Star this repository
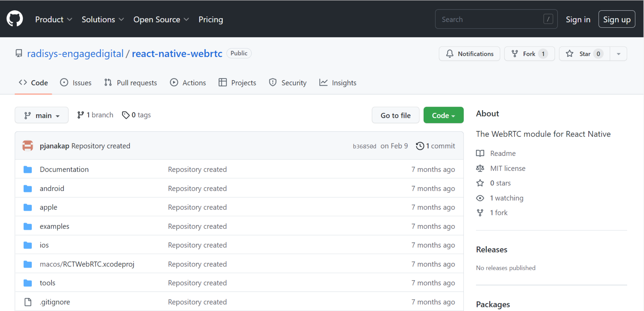Screen dimensions: 644x311 tap(584, 54)
